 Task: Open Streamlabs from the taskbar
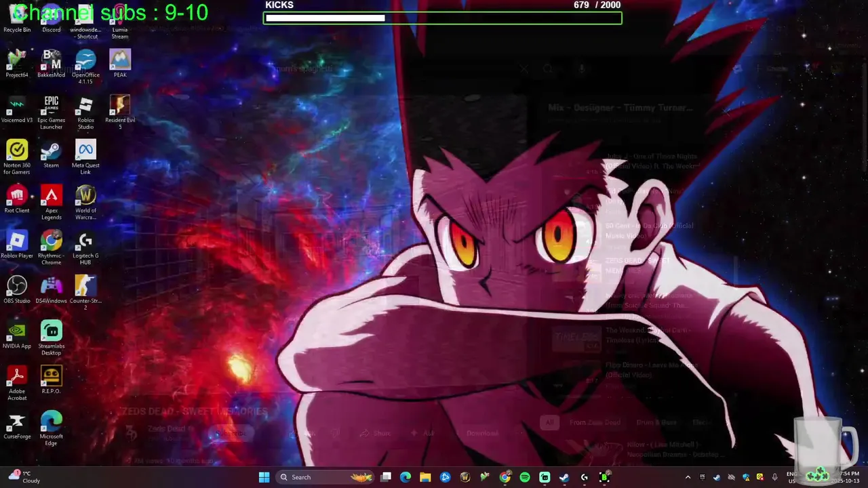[545, 477]
